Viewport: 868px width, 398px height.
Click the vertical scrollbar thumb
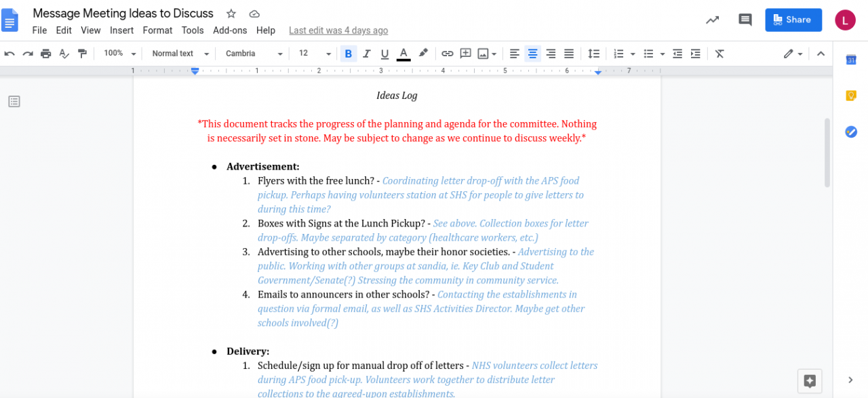827,153
